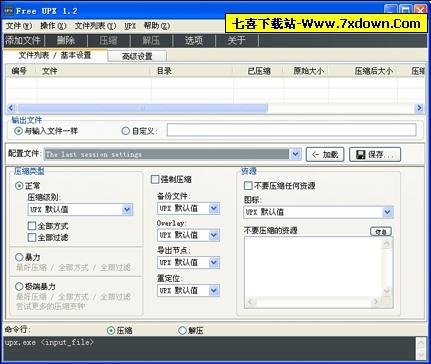
Task: Open 导出节点 dropdown
Action: (x=214, y=263)
